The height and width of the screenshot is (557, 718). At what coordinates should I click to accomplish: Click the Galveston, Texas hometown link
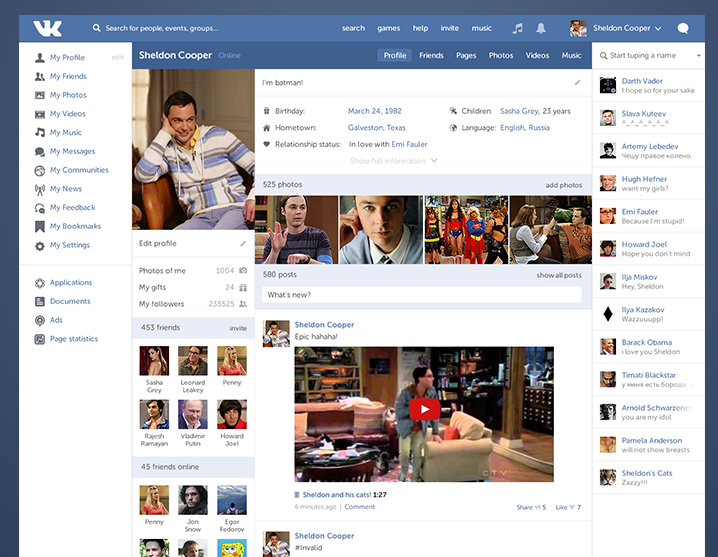(x=376, y=128)
